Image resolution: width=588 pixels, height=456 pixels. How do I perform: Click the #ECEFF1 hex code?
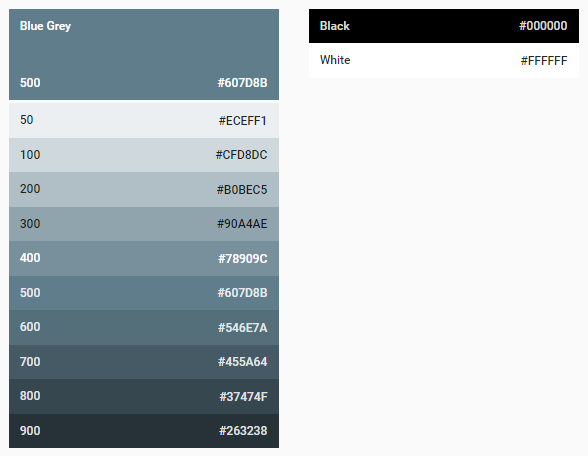(243, 121)
